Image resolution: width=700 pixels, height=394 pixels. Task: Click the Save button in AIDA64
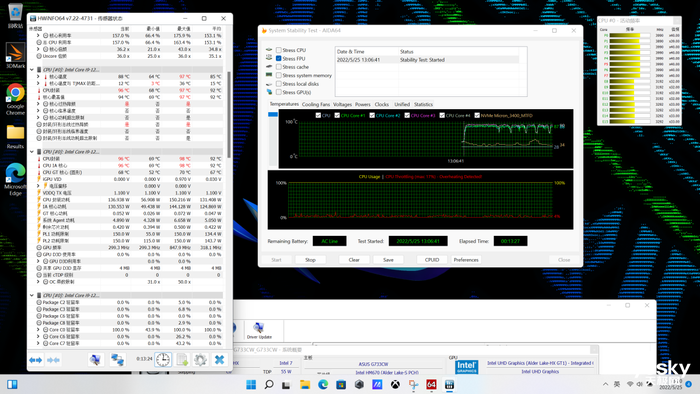pos(388,260)
